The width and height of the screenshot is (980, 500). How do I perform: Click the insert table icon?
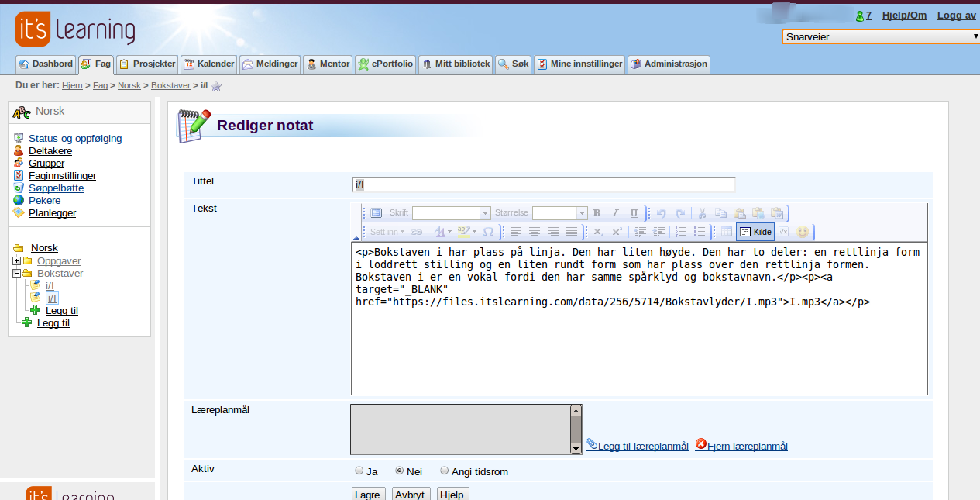click(x=726, y=232)
